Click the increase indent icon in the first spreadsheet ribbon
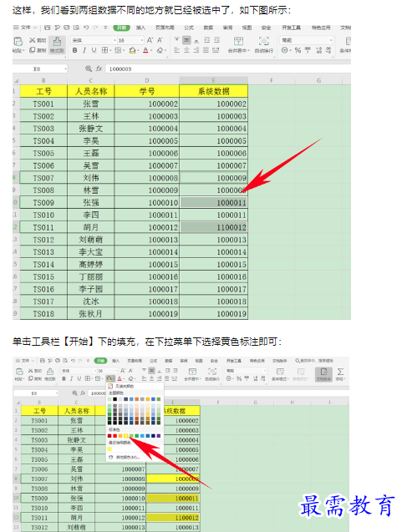Viewport: 402px width, 532px height. click(216, 40)
